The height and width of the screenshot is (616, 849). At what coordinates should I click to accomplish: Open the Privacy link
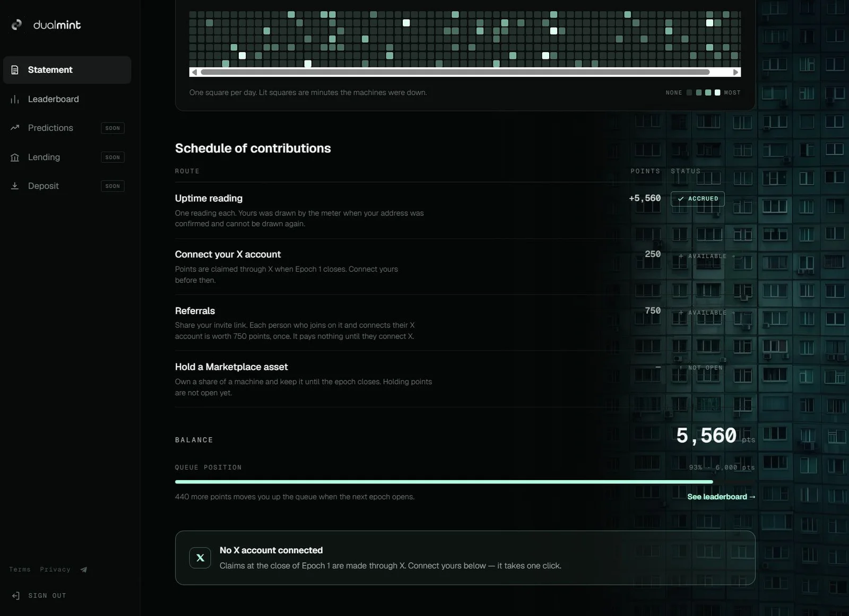point(55,569)
